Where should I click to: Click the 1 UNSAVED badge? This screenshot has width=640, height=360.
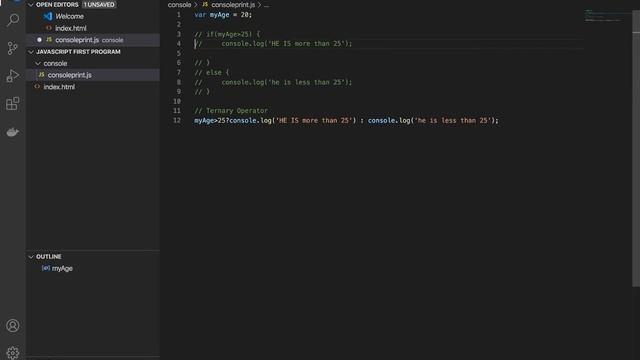99,4
